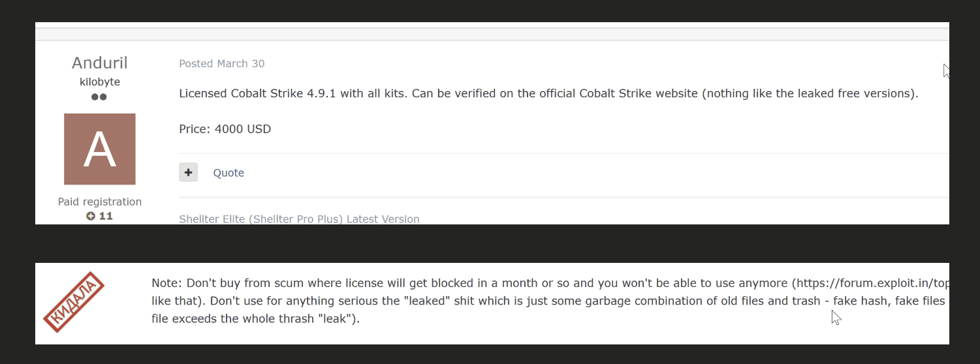
Task: Click the Quote link
Action: coord(229,173)
